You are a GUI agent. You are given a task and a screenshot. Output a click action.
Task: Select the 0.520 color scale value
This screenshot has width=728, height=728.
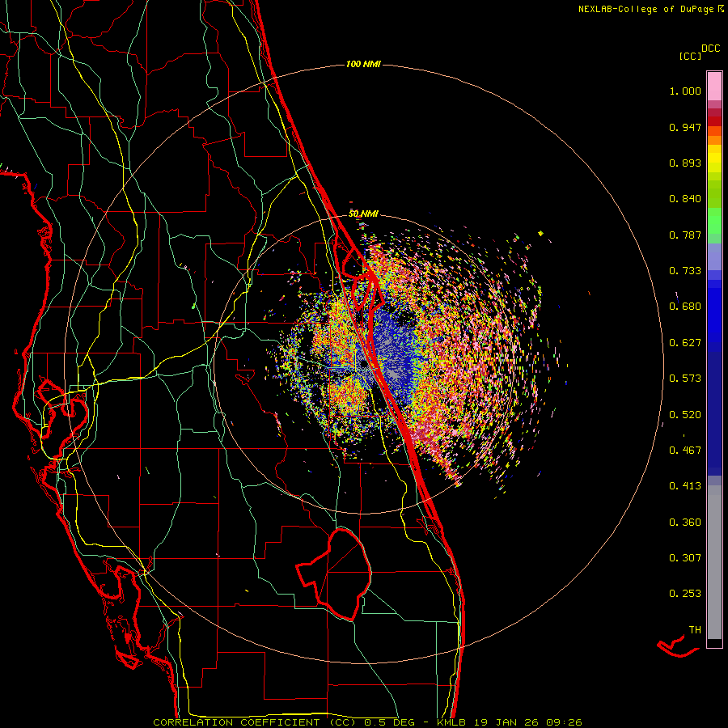point(685,415)
